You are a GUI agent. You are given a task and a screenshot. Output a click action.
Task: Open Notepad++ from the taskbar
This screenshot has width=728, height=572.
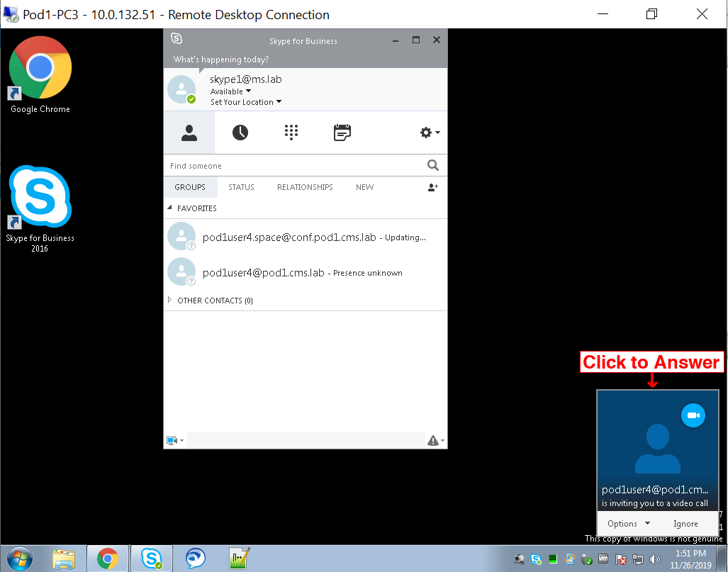point(240,559)
